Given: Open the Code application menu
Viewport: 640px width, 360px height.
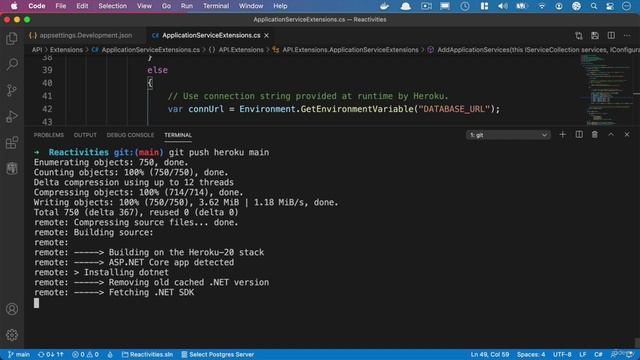Looking at the screenshot, I should point(37,6).
